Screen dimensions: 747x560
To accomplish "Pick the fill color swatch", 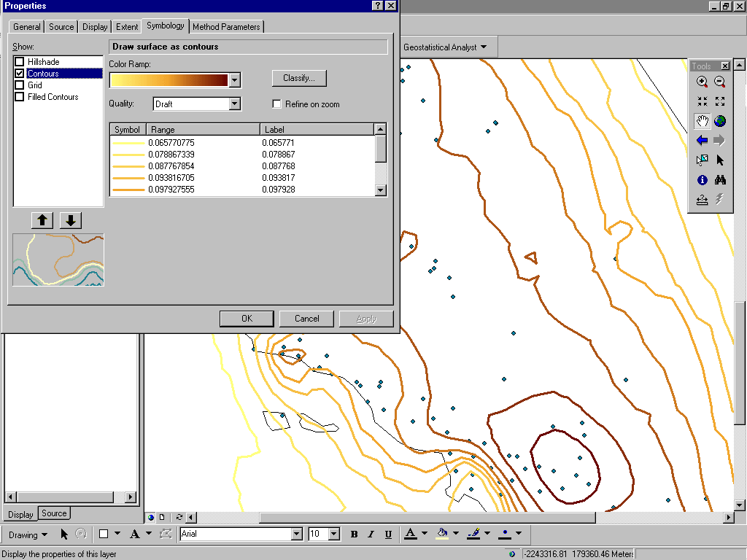I will pyautogui.click(x=441, y=534).
